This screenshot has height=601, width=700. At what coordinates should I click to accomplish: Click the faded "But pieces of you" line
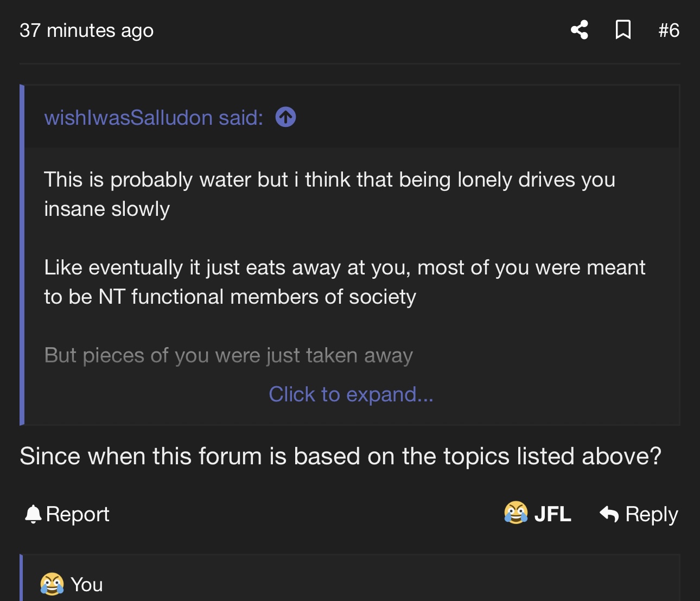click(x=228, y=355)
